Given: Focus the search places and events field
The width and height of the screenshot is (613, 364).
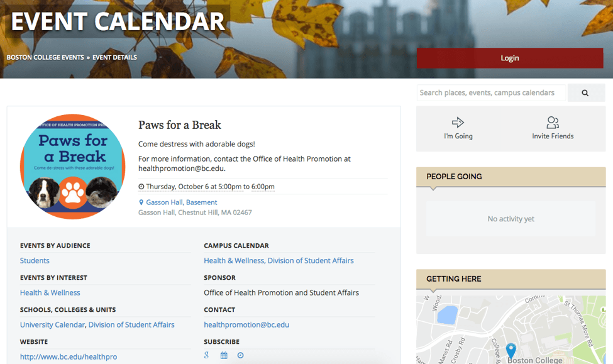Looking at the screenshot, I should 491,92.
